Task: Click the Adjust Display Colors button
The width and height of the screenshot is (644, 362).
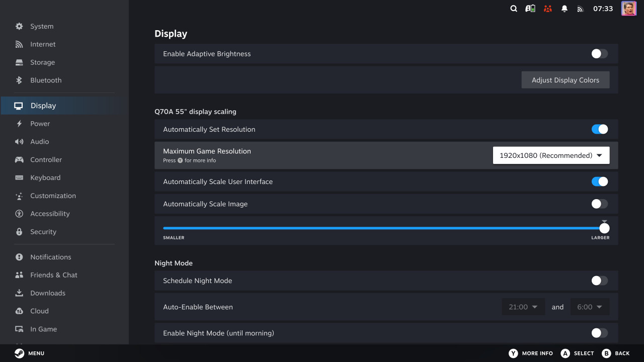Action: pyautogui.click(x=566, y=80)
